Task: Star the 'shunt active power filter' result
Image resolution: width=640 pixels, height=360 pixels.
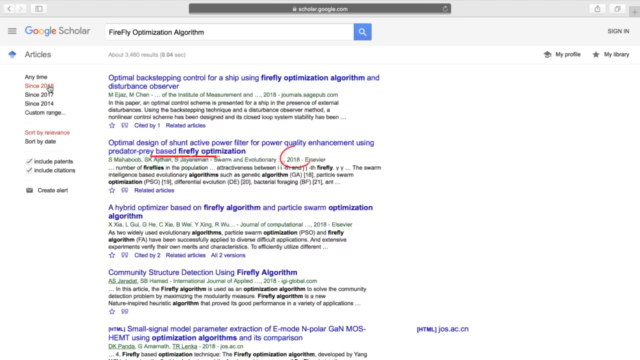Action: click(x=112, y=190)
